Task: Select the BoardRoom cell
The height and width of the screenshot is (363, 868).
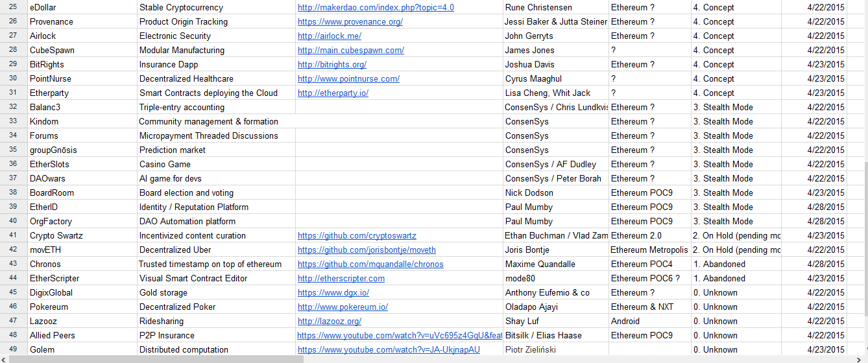Action: click(82, 193)
